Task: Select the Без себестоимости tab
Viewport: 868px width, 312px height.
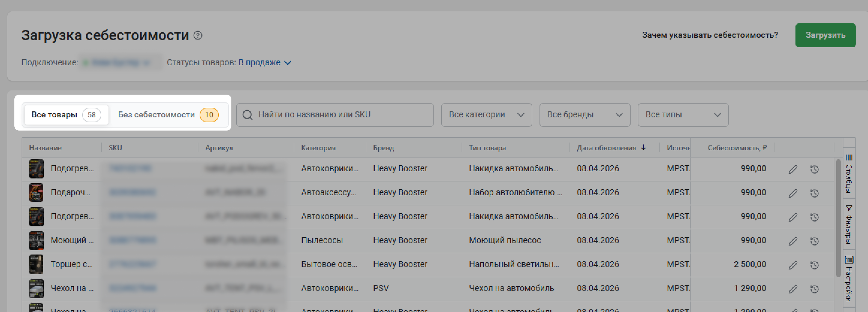Action: tap(168, 115)
